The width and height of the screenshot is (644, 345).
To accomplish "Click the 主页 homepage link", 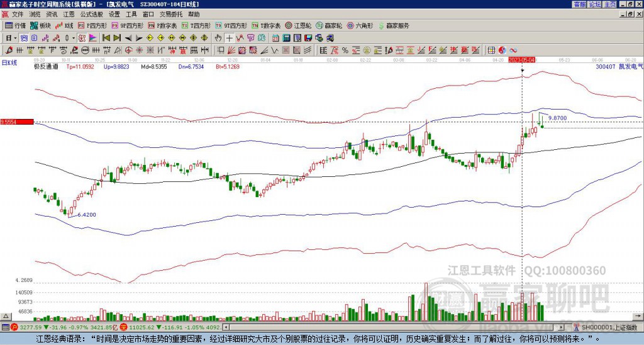I will point(609,4).
